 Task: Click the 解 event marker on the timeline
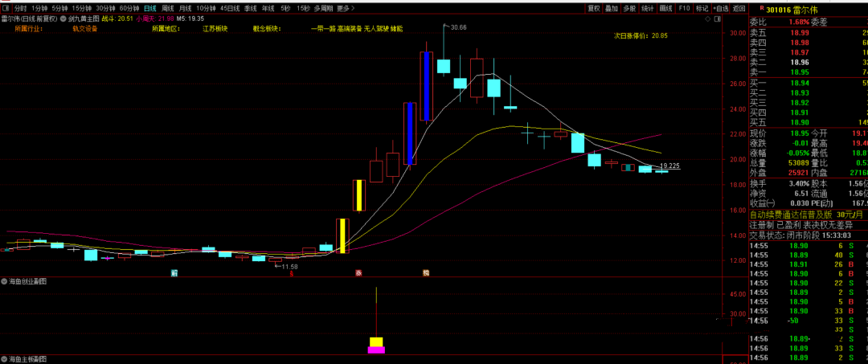174,273
